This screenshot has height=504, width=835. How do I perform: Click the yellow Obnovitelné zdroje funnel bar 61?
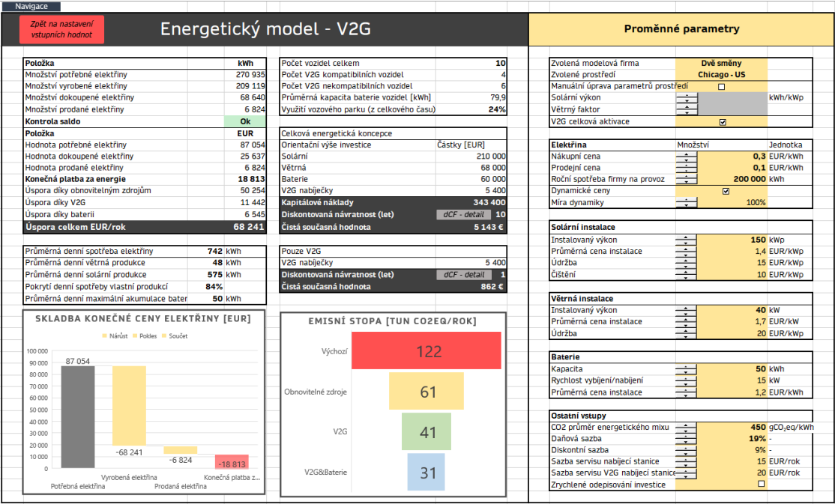426,391
